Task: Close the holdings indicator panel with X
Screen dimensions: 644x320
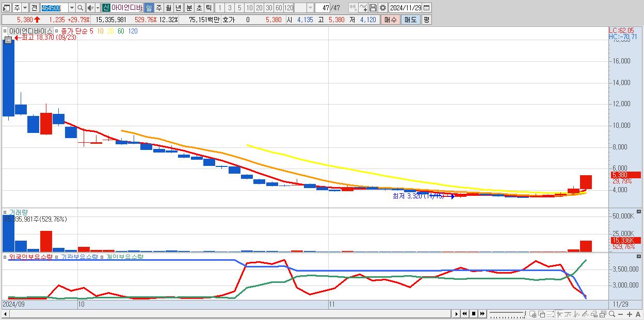Action: tap(639, 256)
